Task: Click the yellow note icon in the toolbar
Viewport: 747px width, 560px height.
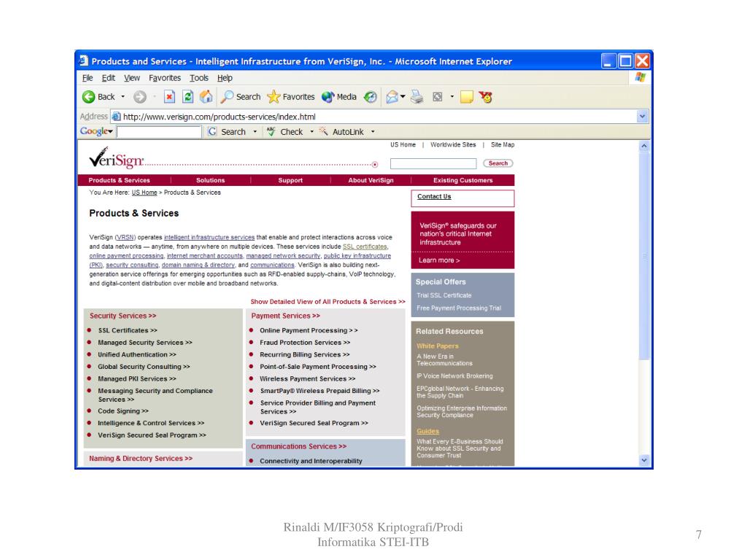Action: [466, 97]
